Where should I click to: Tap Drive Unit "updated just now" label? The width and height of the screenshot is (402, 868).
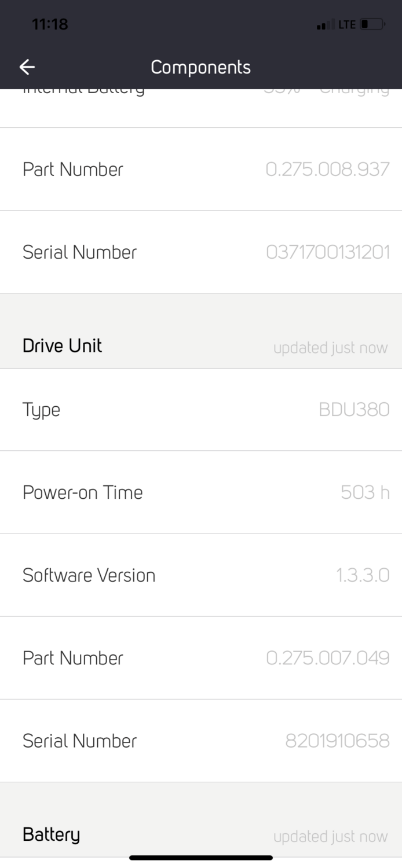pos(330,348)
